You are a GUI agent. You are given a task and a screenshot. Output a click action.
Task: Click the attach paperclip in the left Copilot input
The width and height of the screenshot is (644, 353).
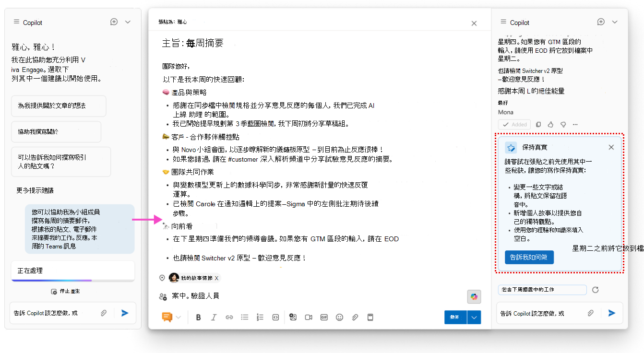pyautogui.click(x=103, y=313)
